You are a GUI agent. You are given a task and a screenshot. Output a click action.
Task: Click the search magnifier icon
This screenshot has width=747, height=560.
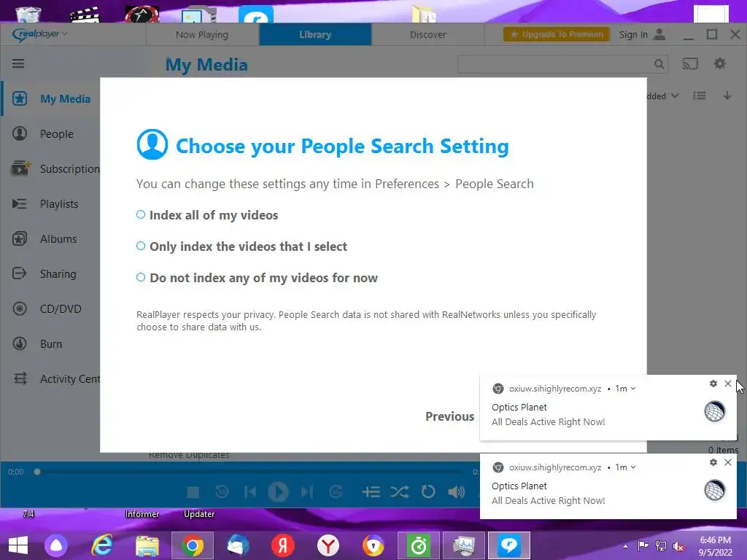click(659, 64)
